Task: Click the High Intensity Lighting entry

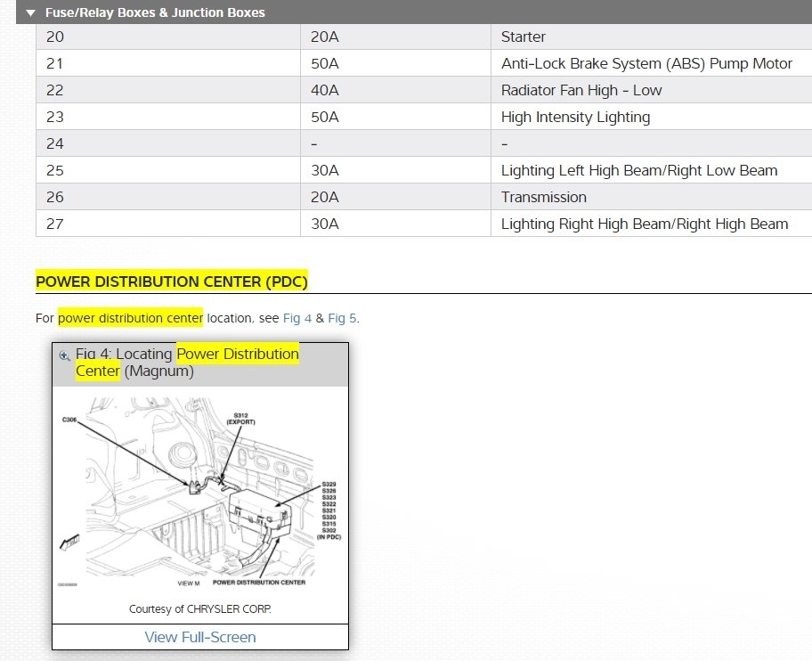Action: tap(575, 117)
